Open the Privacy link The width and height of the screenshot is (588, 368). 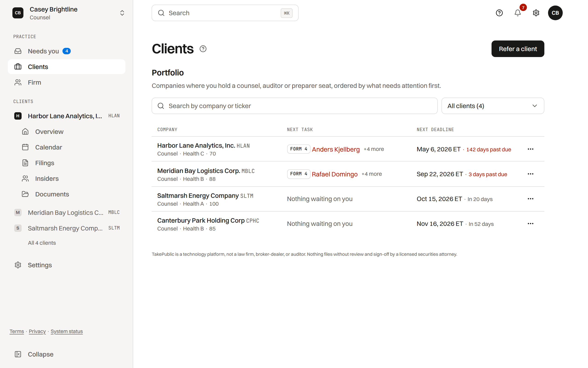pos(37,331)
